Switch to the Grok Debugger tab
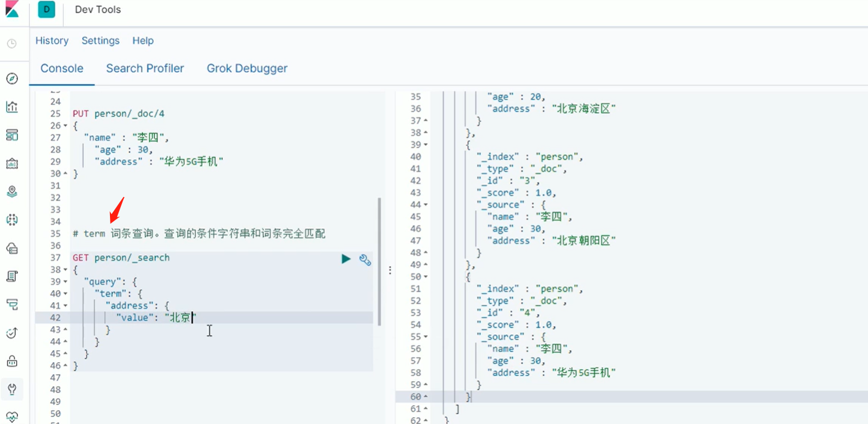 pos(247,68)
